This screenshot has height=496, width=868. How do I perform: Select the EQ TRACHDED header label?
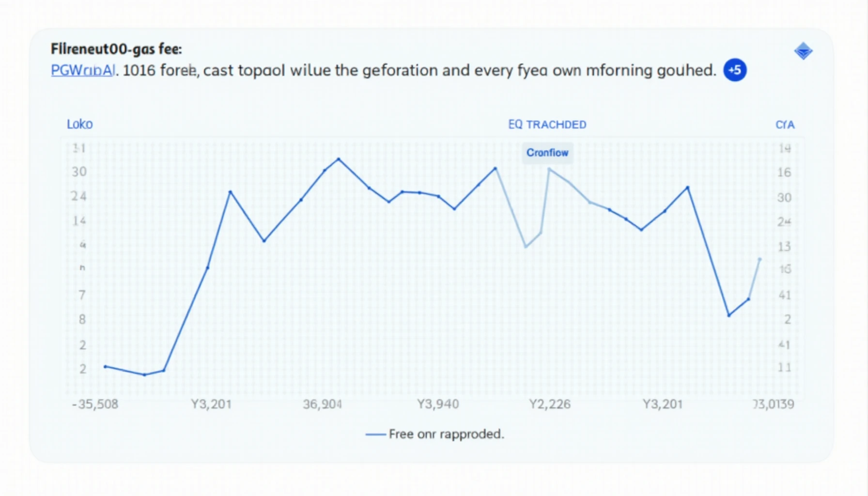[547, 124]
